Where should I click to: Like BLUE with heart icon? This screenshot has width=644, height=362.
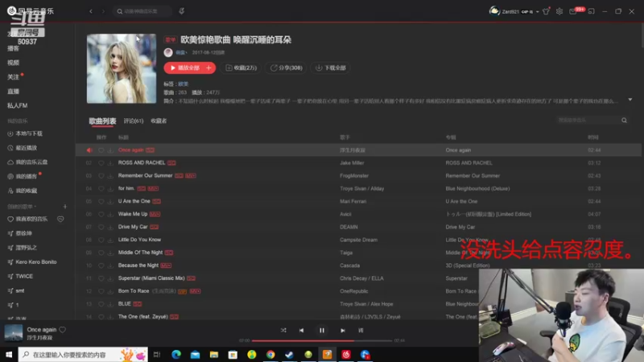(x=101, y=304)
